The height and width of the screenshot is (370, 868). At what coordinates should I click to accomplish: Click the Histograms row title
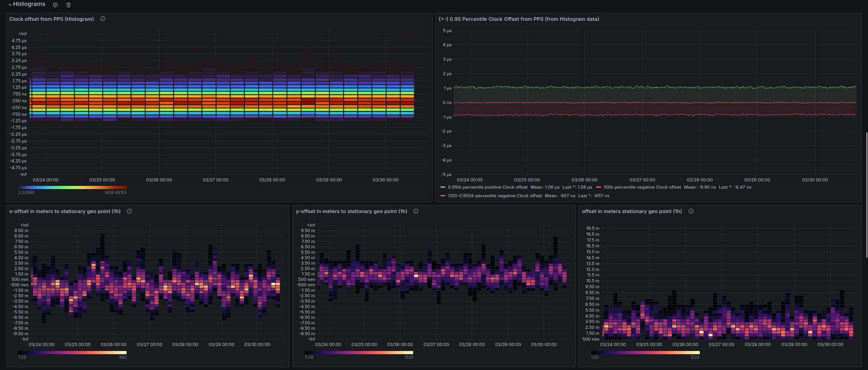tap(29, 4)
